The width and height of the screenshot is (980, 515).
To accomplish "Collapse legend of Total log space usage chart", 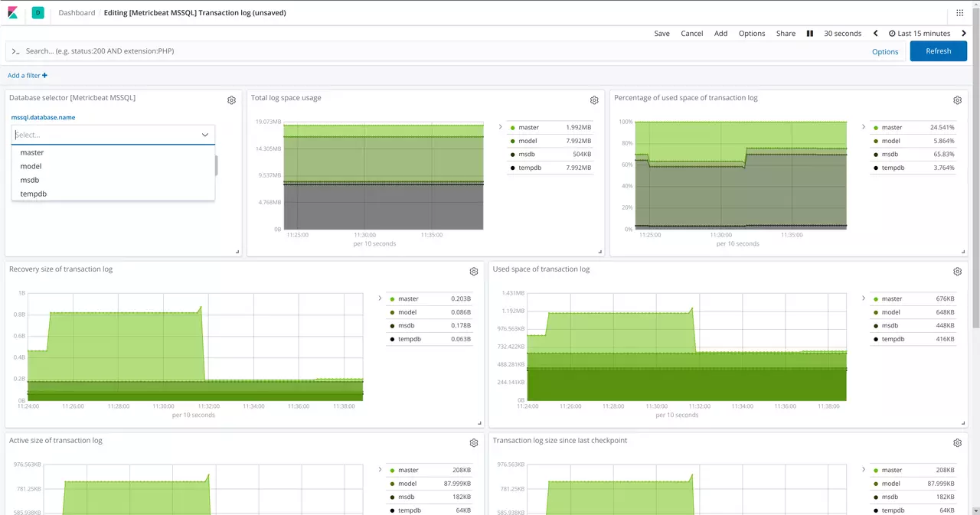I will tap(500, 127).
